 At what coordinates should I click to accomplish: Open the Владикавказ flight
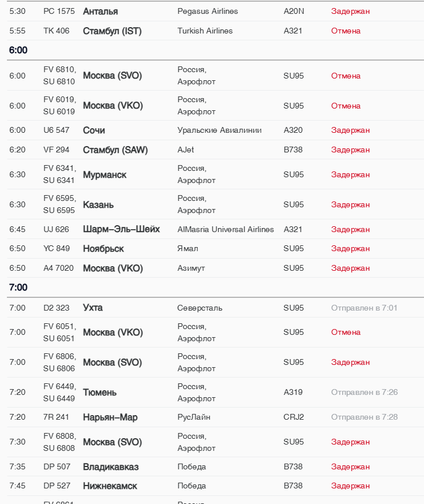(111, 467)
